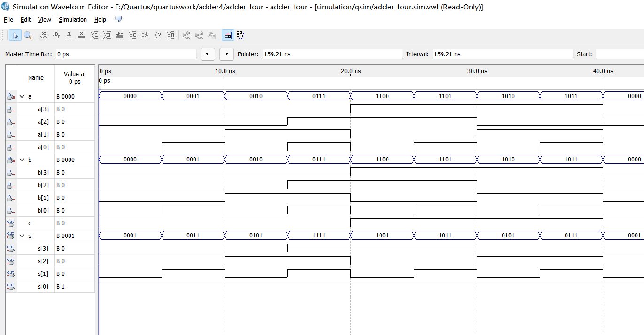Click the 10.0 ns timeline marker
This screenshot has width=644, height=335.
pos(225,71)
